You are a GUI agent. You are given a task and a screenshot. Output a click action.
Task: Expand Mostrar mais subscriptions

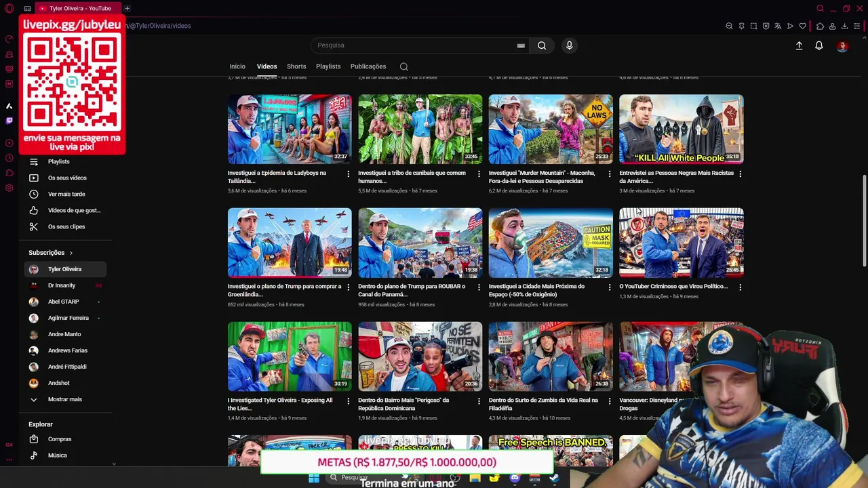[x=65, y=399]
